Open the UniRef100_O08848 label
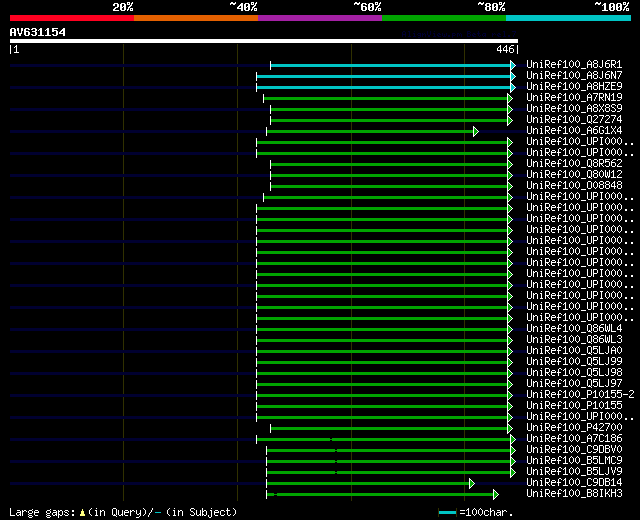 (x=574, y=185)
